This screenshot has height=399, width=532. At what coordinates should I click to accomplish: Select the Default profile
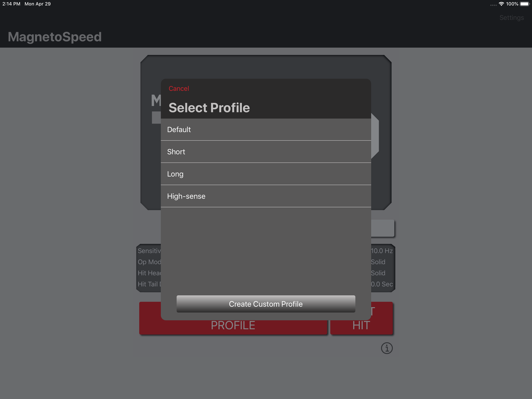click(266, 130)
